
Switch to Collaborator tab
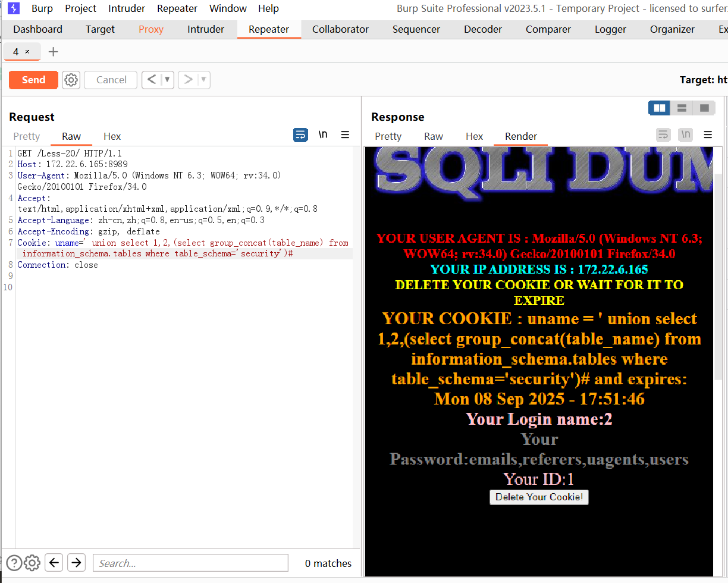[x=340, y=29]
